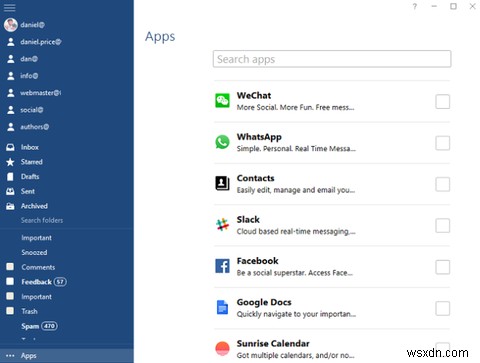
Task: Click the Search folders field
Action: (42, 220)
